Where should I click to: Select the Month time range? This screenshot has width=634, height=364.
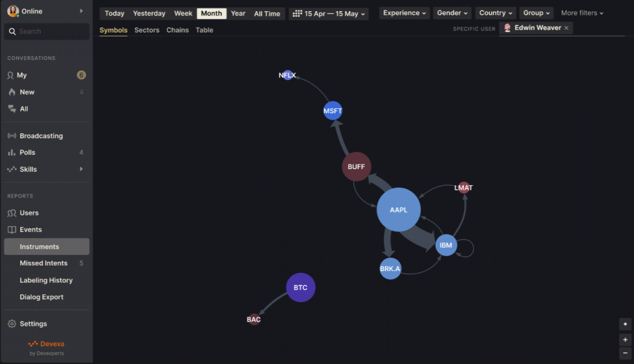pyautogui.click(x=212, y=14)
